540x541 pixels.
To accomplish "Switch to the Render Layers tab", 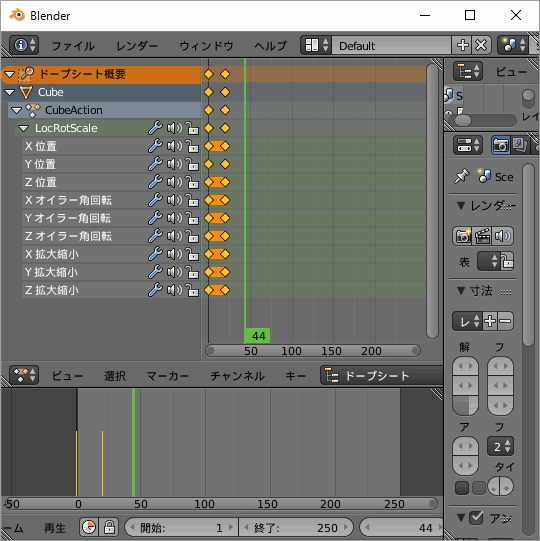I will [519, 145].
